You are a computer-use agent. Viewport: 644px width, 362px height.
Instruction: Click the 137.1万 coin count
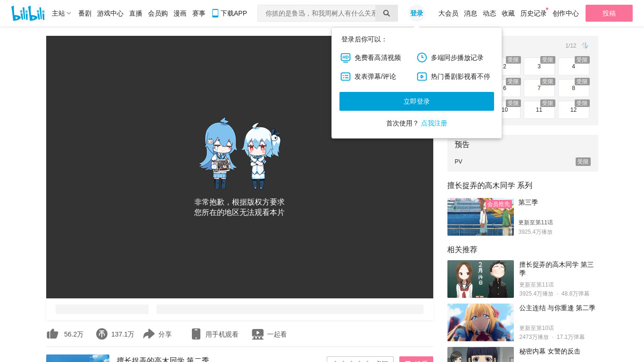click(x=123, y=334)
